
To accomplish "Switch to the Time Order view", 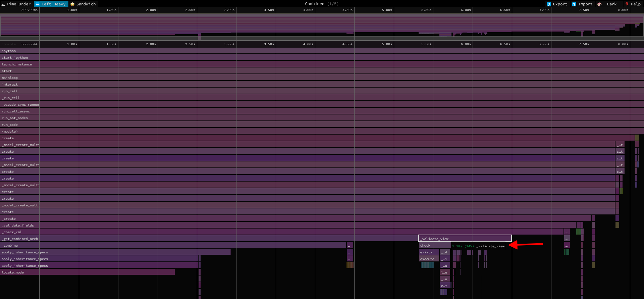I will (x=16, y=4).
